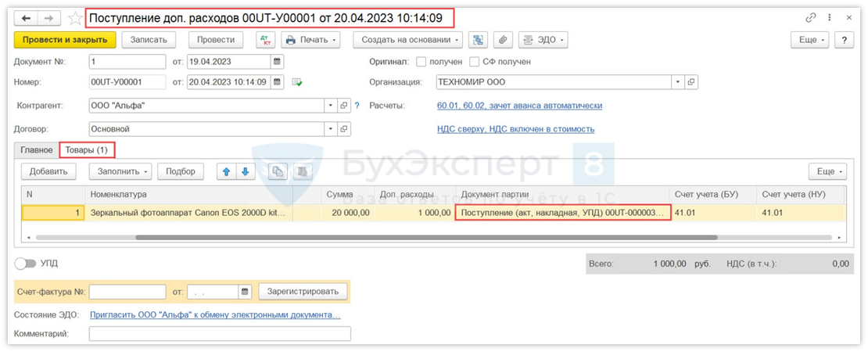Open Пригласить ООО "Альфа" ЭДО link

(215, 315)
